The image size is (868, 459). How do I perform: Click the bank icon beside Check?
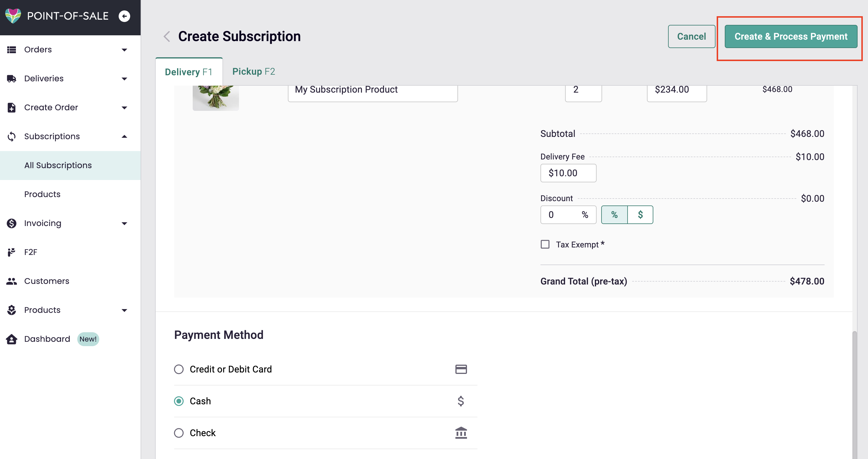coord(461,433)
